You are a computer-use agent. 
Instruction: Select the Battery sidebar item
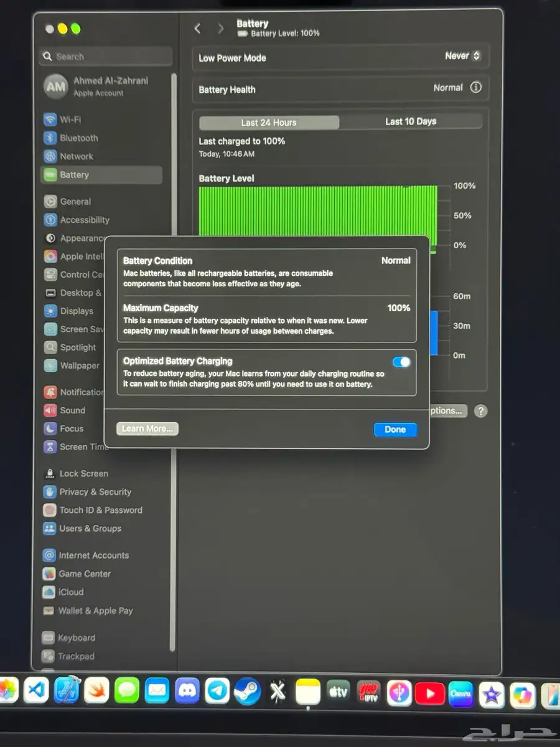[101, 175]
